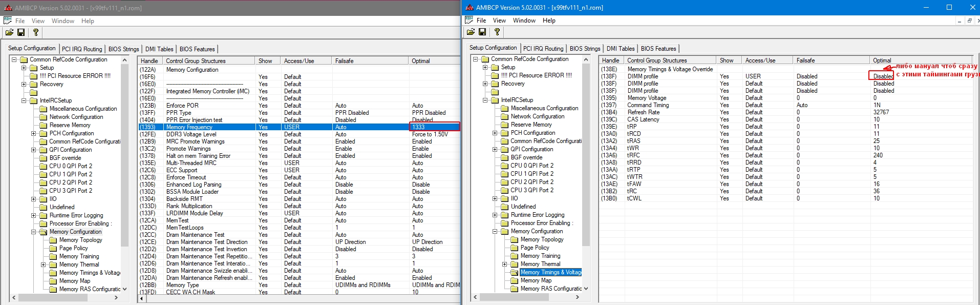Collapse Memory Configuration in right tree
Image resolution: width=980 pixels, height=305 pixels.
tap(495, 231)
